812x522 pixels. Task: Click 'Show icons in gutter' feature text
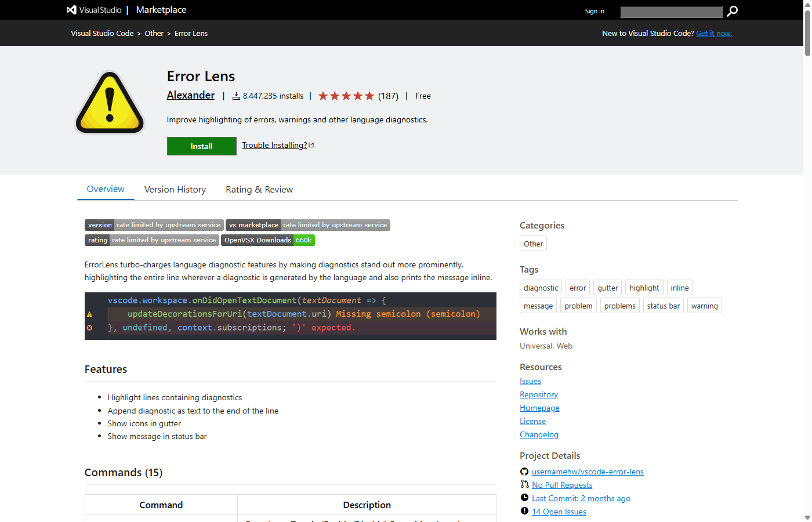tap(144, 423)
